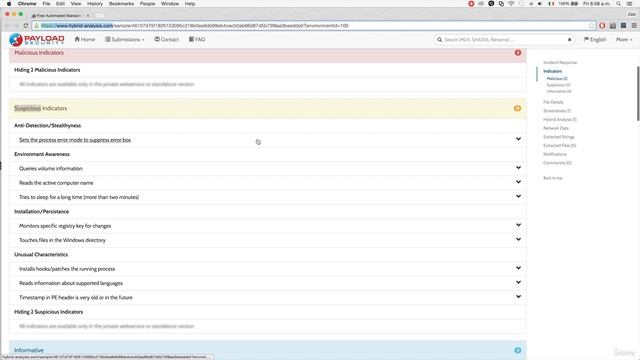The image size is (640, 360).
Task: Jump to Notifications in sidebar
Action: coord(555,154)
